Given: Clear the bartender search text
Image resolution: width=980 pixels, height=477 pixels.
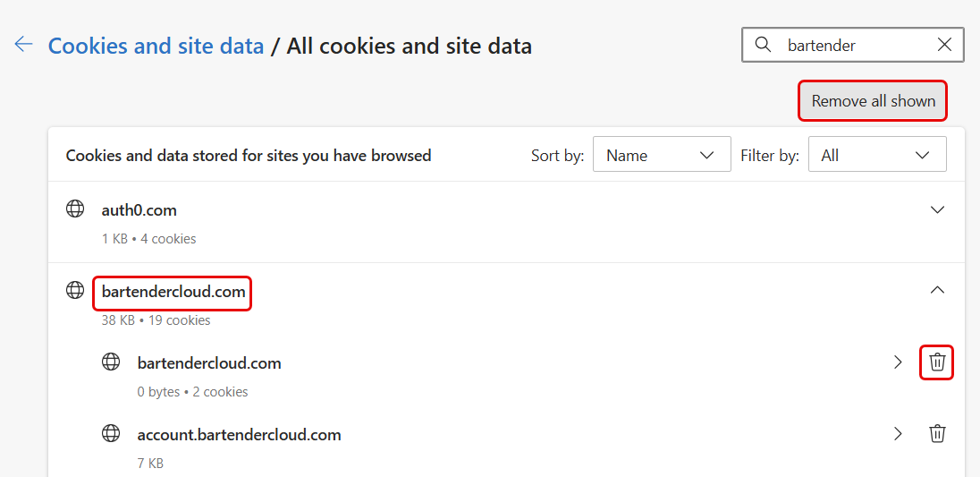Looking at the screenshot, I should (x=944, y=45).
